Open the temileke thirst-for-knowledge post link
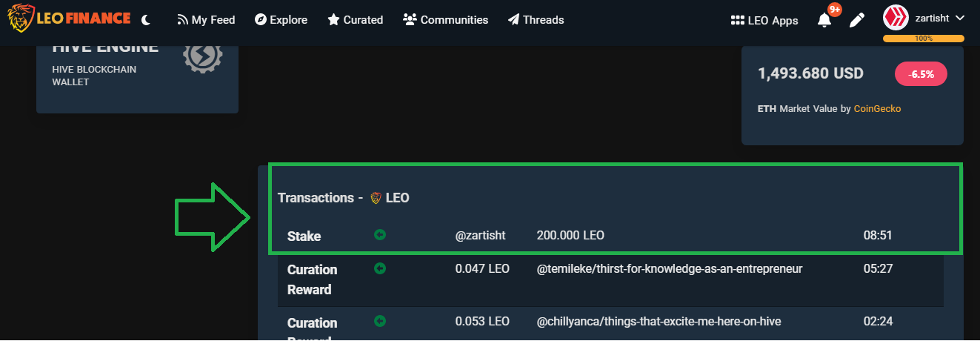 tap(670, 268)
